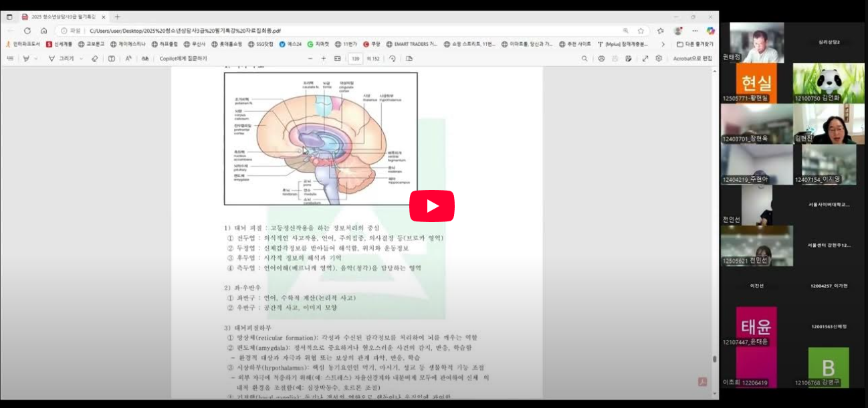Screen dimensions: 868x408
Task: Click Acrobat으로 편집 button
Action: [x=692, y=59]
